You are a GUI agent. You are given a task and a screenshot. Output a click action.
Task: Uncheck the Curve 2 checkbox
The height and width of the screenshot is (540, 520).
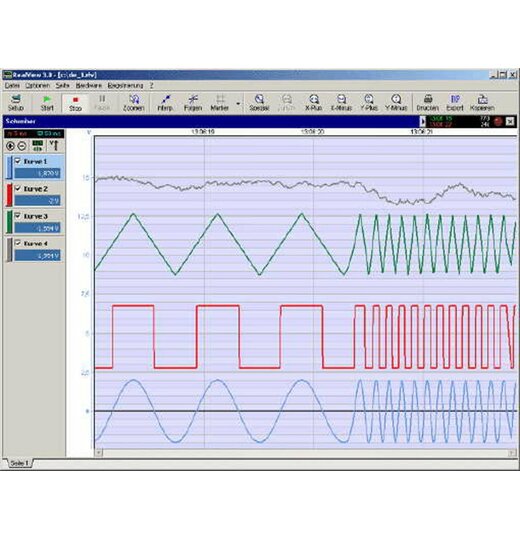[18, 188]
